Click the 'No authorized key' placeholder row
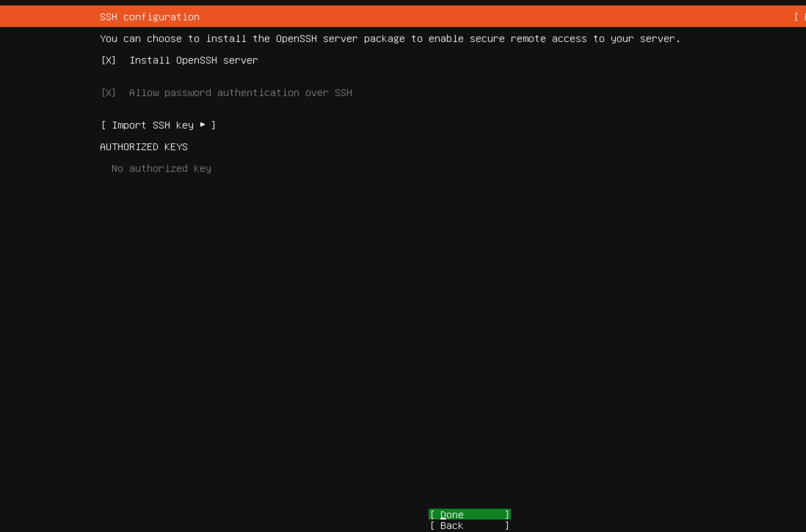806x532 pixels. [x=161, y=169]
